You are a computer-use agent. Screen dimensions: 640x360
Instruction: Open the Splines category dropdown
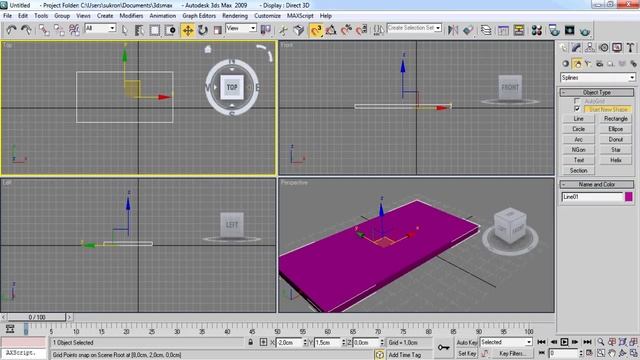[598, 78]
